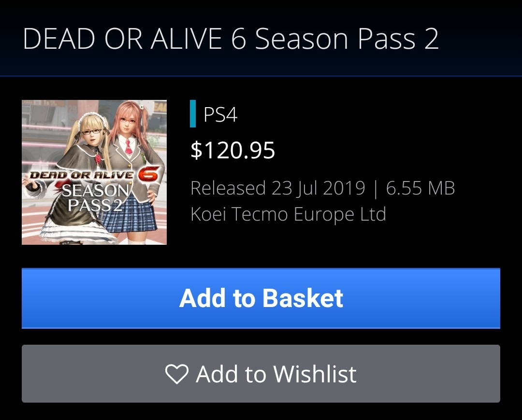The height and width of the screenshot is (420, 522).
Task: Click the word Wishlist on the grey button
Action: click(315, 374)
